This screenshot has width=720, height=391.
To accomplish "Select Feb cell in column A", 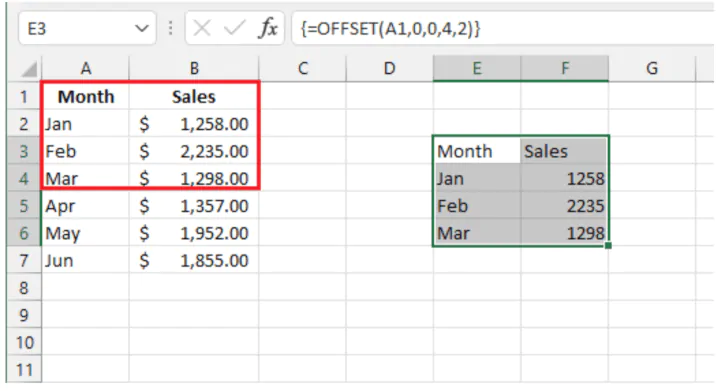I will pos(85,151).
